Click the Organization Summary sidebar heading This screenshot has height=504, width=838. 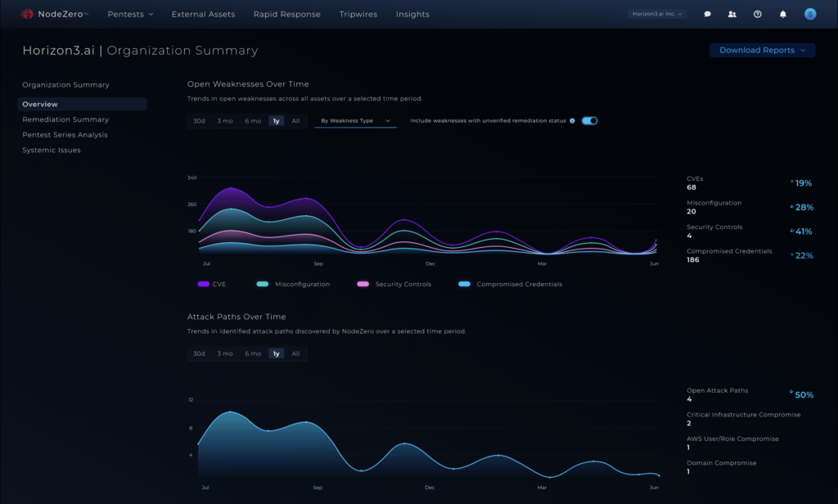click(x=65, y=85)
